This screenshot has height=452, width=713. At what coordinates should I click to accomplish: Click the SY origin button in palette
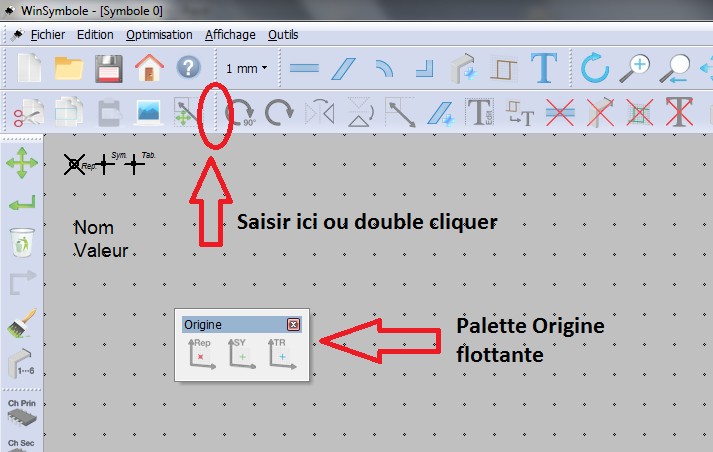point(242,354)
